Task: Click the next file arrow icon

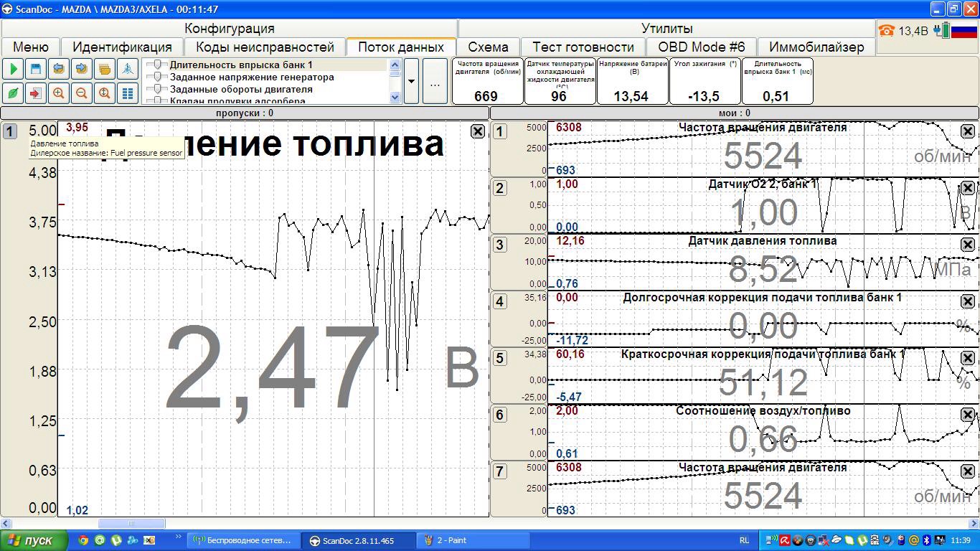Action: [x=82, y=70]
